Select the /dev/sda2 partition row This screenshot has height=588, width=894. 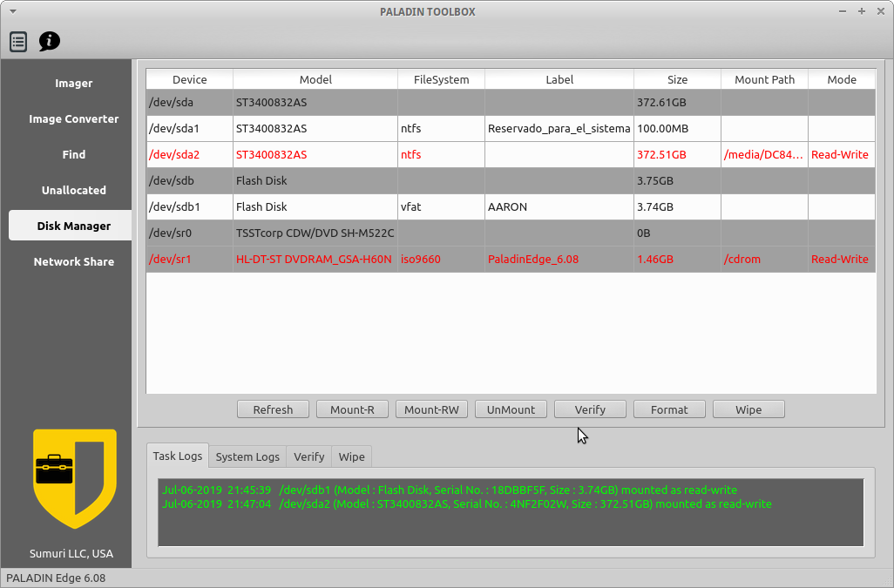tap(511, 155)
